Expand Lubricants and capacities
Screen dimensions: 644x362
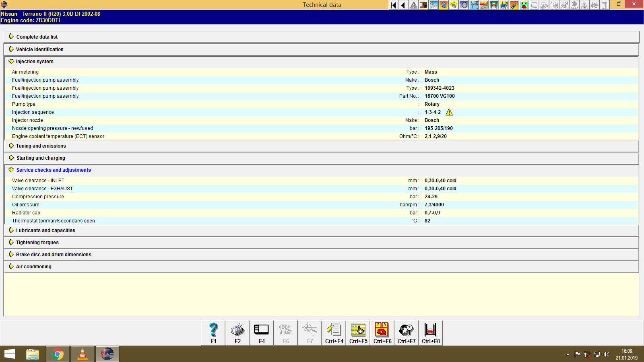coord(45,230)
